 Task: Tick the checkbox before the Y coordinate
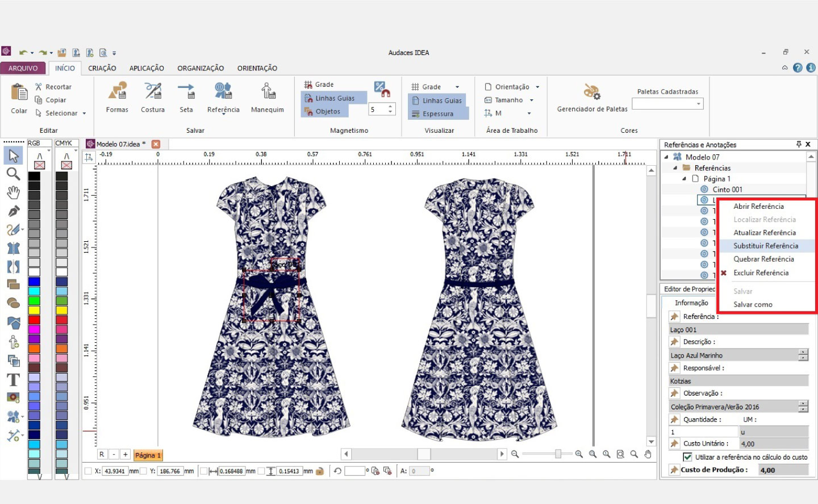(144, 471)
